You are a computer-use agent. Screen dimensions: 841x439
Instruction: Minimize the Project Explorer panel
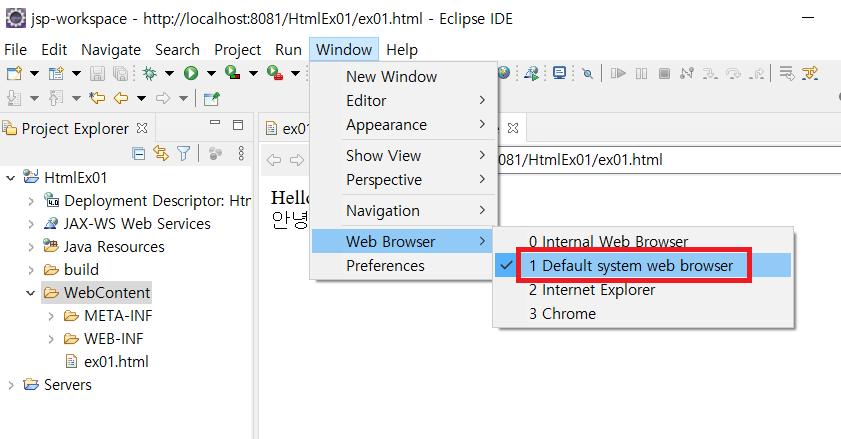[215, 123]
